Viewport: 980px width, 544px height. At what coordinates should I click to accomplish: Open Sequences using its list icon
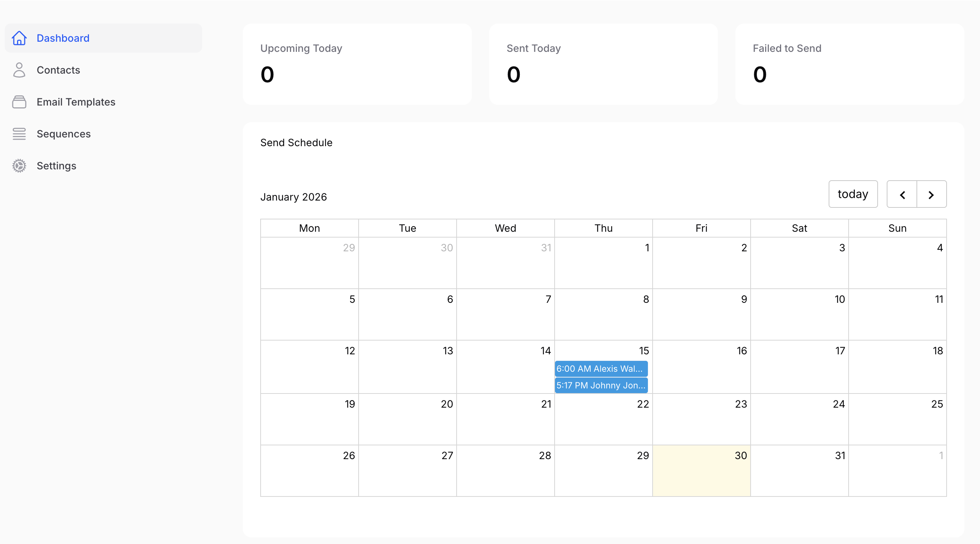pos(19,134)
